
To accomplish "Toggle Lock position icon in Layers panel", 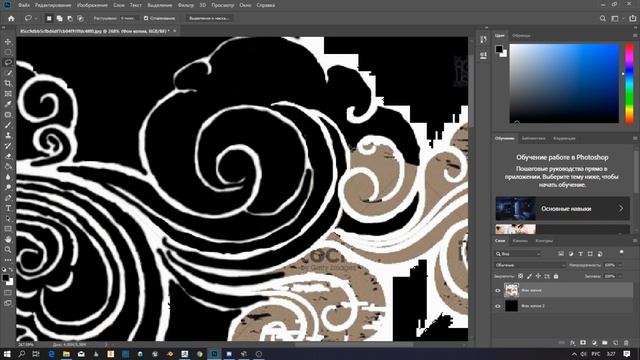I will [538, 276].
